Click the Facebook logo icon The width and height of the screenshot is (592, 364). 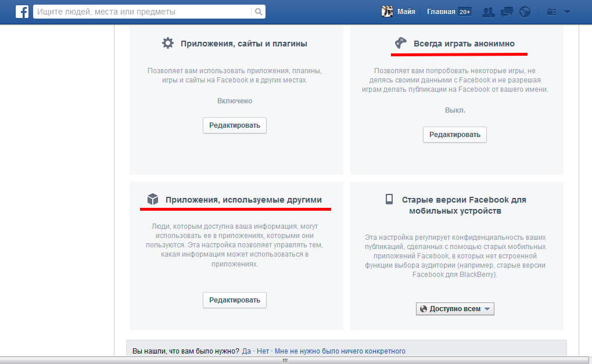[x=22, y=12]
